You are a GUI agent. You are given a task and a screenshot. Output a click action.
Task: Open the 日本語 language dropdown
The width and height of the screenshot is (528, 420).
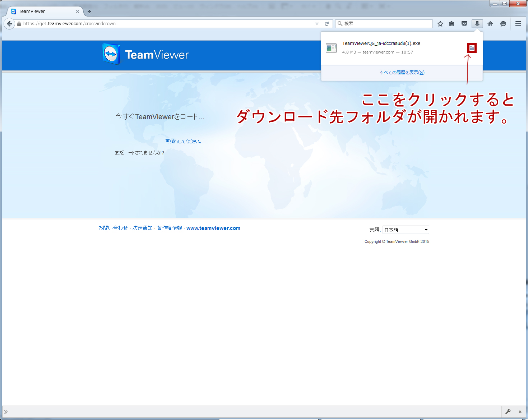point(406,230)
